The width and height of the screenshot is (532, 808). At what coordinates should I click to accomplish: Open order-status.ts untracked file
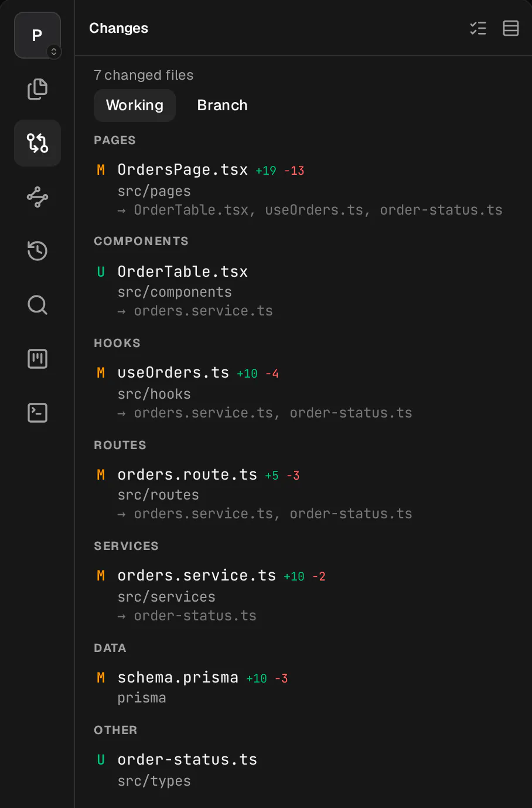[187, 759]
